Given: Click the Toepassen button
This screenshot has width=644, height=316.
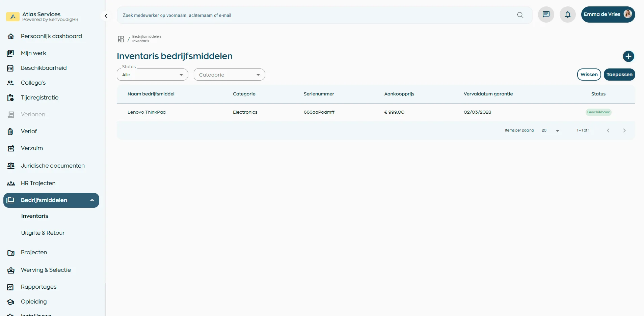Looking at the screenshot, I should point(619,75).
